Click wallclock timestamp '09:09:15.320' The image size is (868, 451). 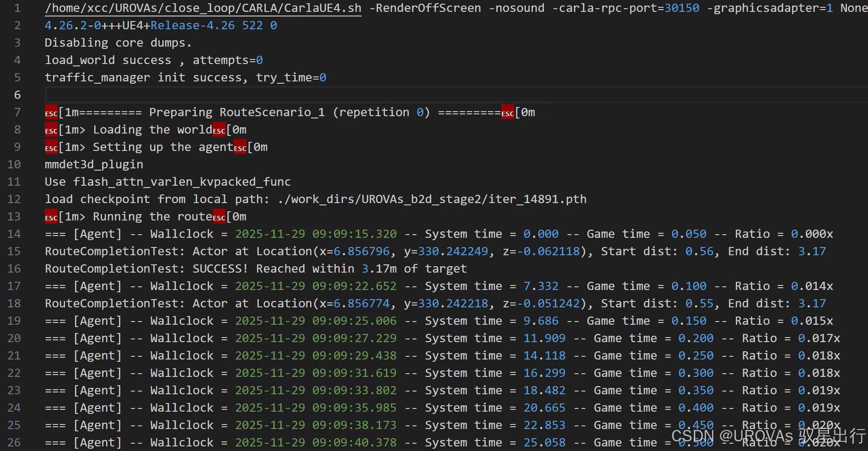354,234
